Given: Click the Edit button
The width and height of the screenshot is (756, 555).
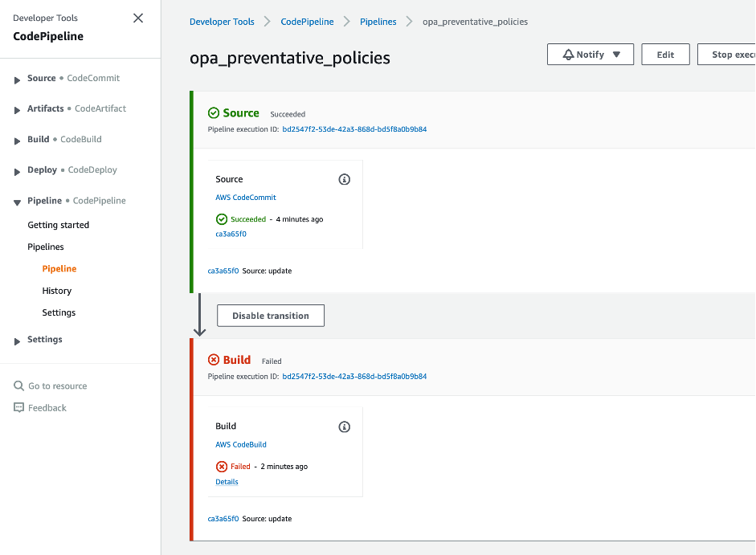Looking at the screenshot, I should pos(665,54).
